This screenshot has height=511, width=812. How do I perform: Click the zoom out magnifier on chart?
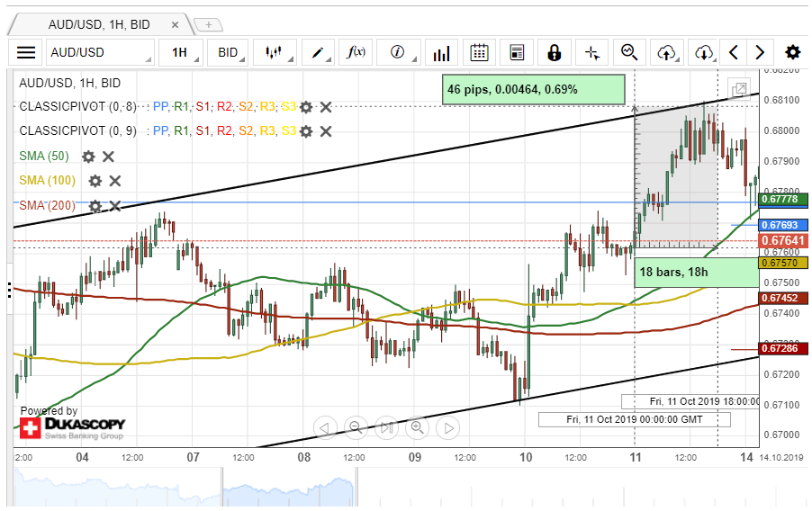356,427
